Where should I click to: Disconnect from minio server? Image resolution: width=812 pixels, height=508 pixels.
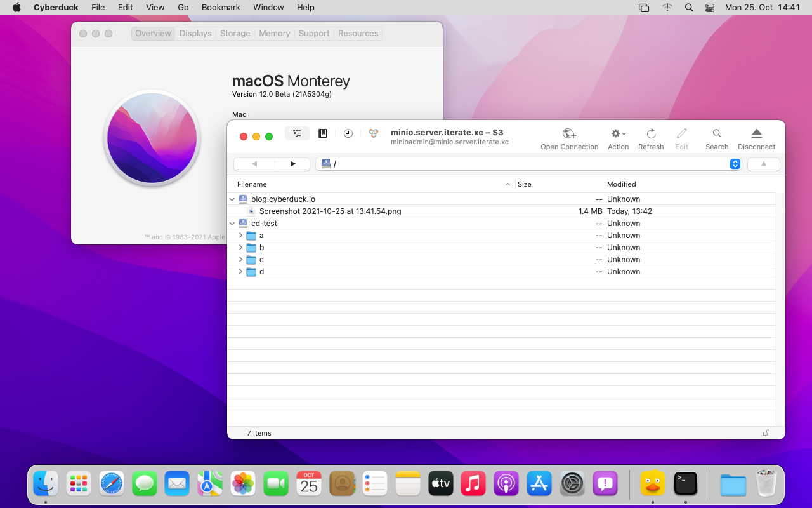click(x=756, y=139)
